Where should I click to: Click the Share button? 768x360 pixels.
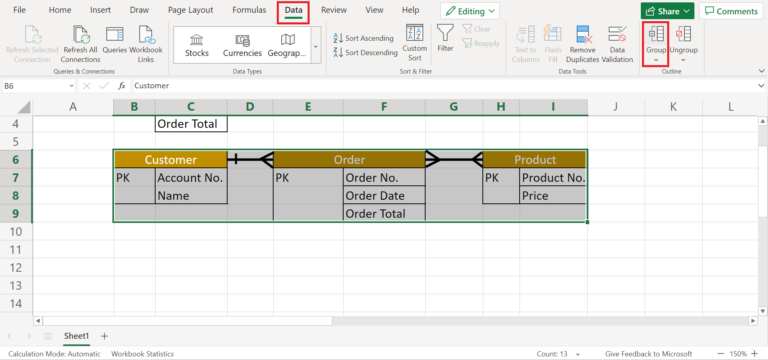tap(668, 11)
